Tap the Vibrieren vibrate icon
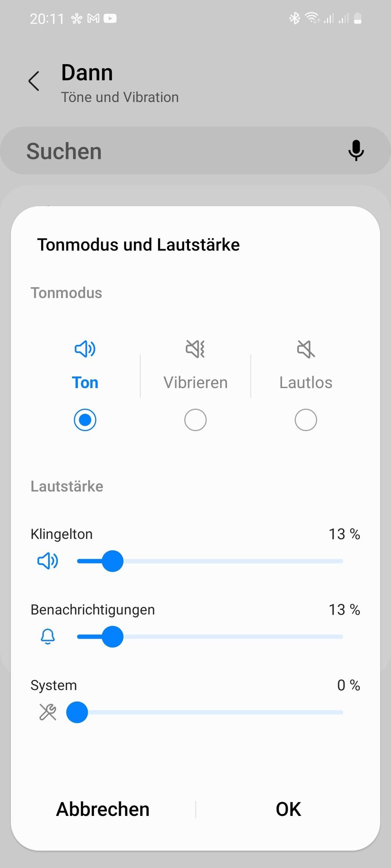Viewport: 391px width, 868px height. [195, 349]
